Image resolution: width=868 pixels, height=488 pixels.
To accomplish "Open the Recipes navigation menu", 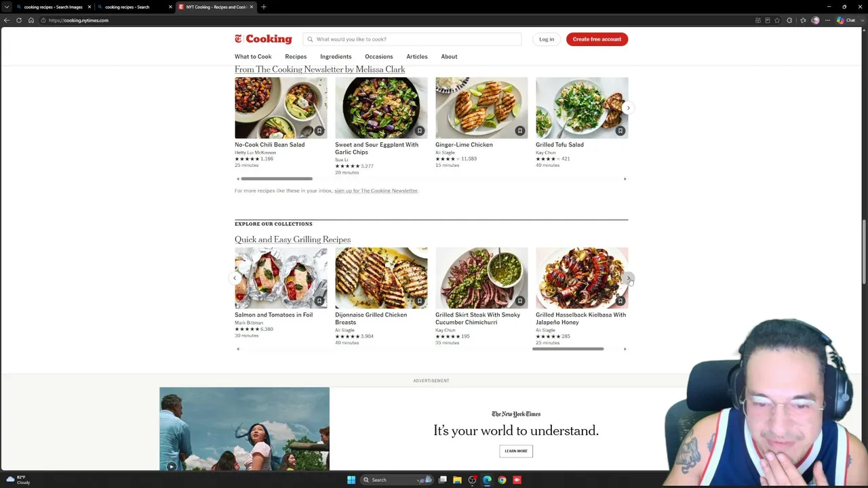I will tap(296, 57).
